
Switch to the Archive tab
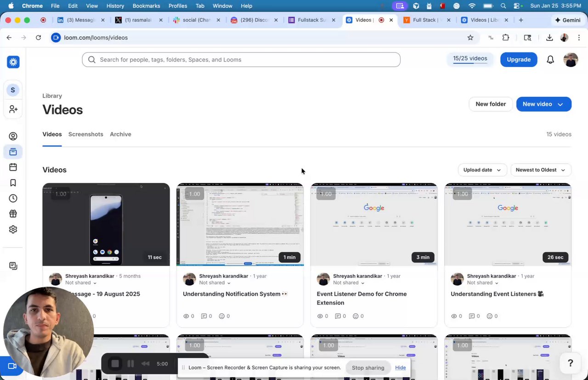pyautogui.click(x=120, y=134)
